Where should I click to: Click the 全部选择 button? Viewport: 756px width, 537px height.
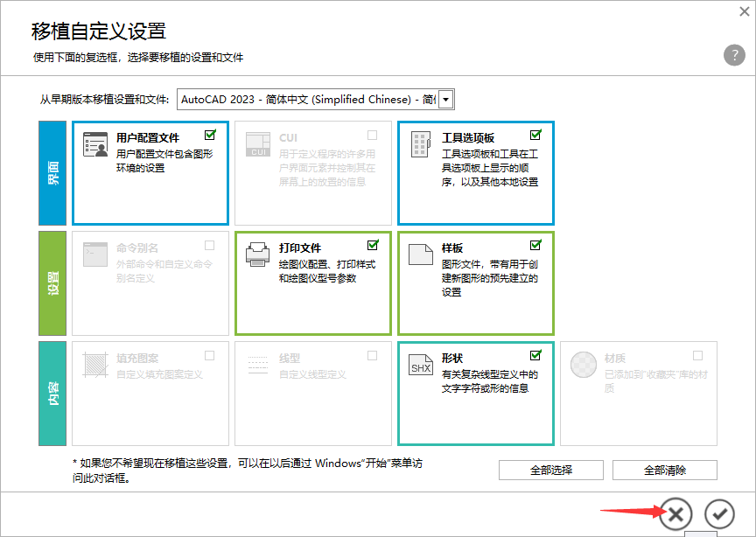551,470
